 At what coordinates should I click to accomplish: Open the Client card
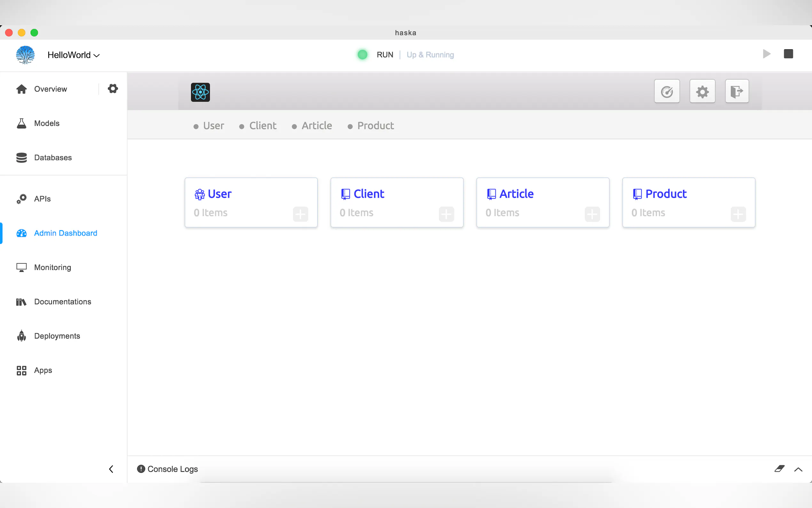click(369, 194)
